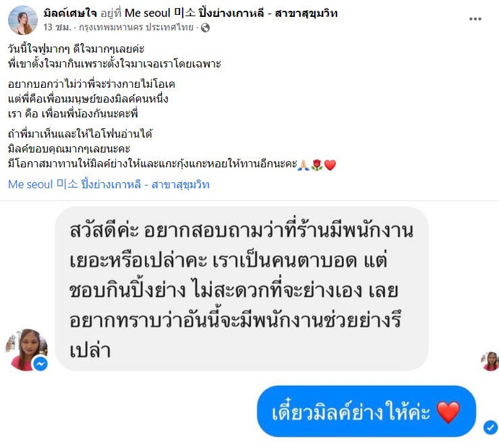This screenshot has width=499, height=448.
Task: Select the gray customer inquiry message bubble
Action: click(241, 289)
